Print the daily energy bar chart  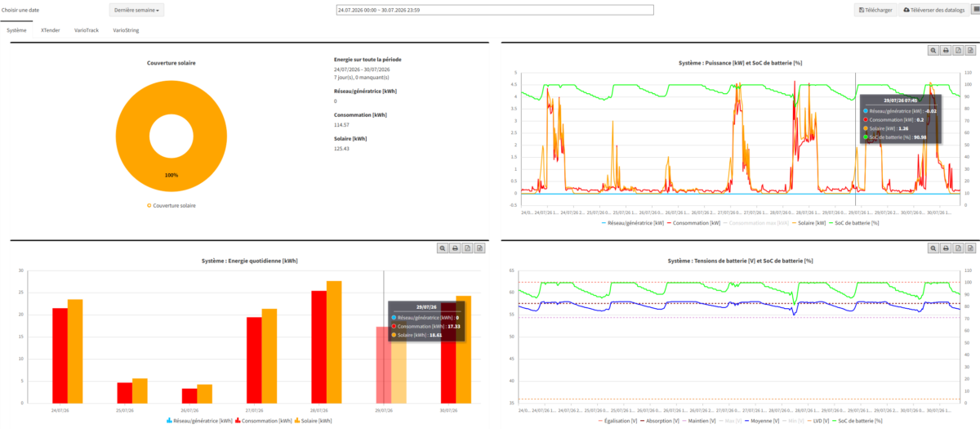tap(455, 248)
